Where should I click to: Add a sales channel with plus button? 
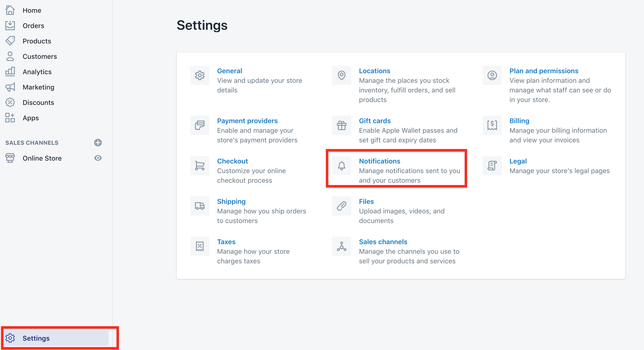[x=98, y=143]
